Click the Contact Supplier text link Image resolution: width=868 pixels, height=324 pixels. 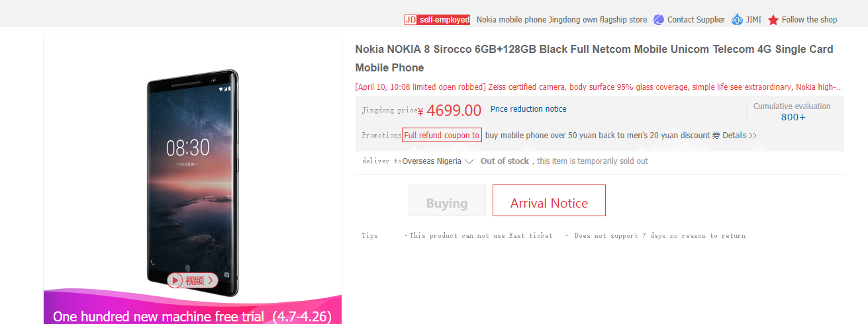pyautogui.click(x=696, y=20)
